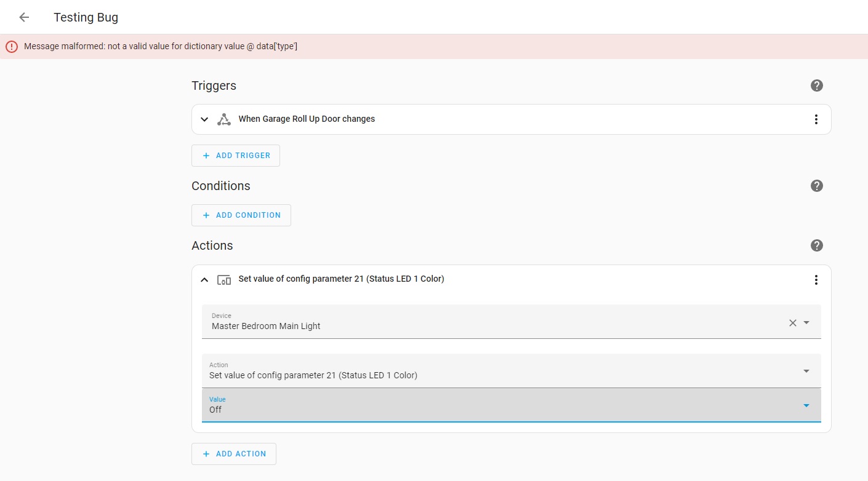Open the action overflow menu

click(816, 279)
